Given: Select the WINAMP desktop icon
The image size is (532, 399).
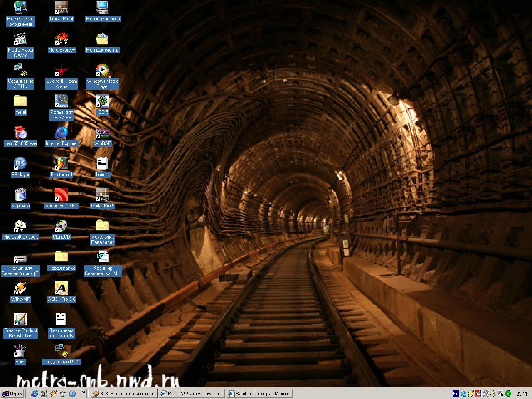Looking at the screenshot, I should pyautogui.click(x=20, y=288).
